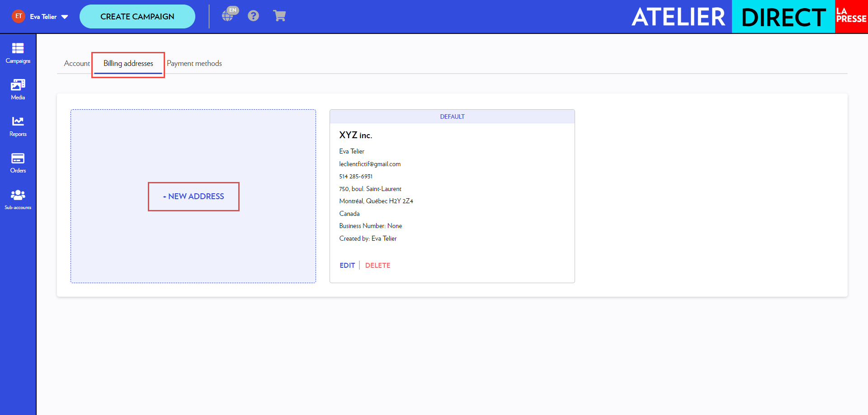Edit the XYZ inc. address

347,266
